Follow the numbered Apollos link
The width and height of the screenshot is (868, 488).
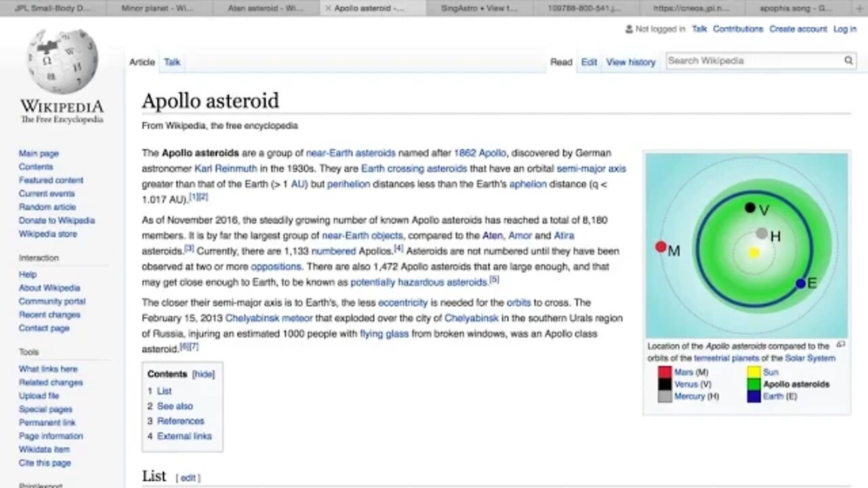334,251
